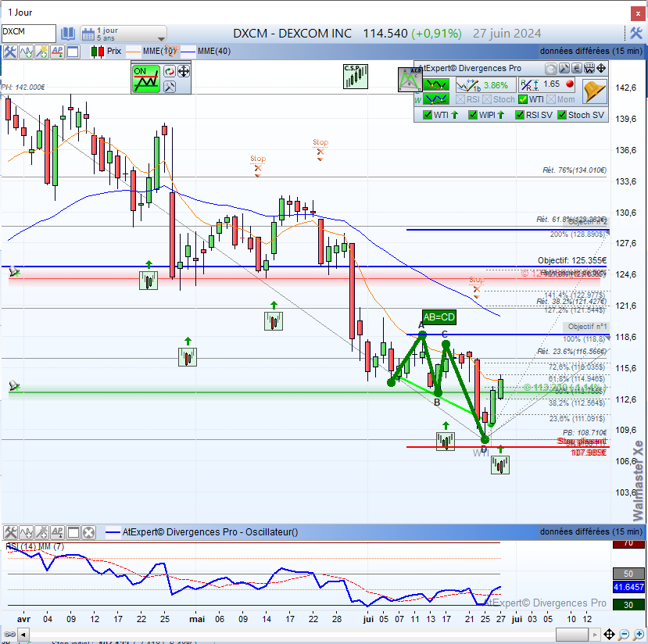This screenshot has height=644, width=648.
Task: Click the golden bell alert icon
Action: click(x=594, y=91)
